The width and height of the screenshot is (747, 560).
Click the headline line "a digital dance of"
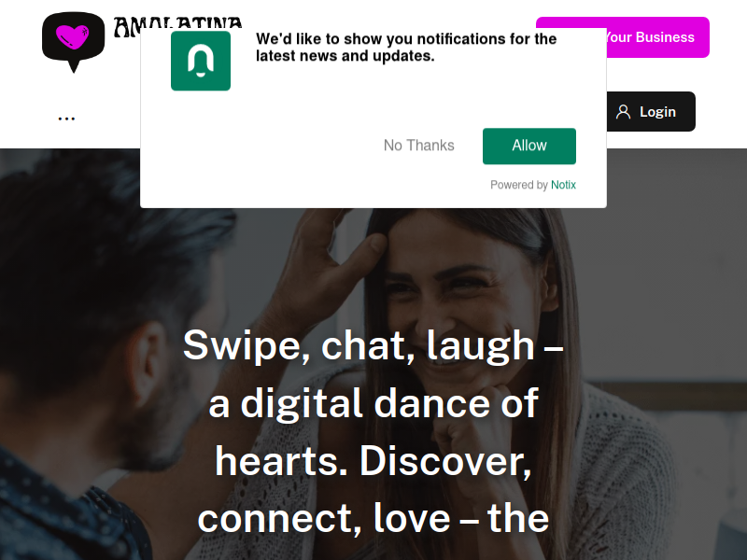coord(373,404)
